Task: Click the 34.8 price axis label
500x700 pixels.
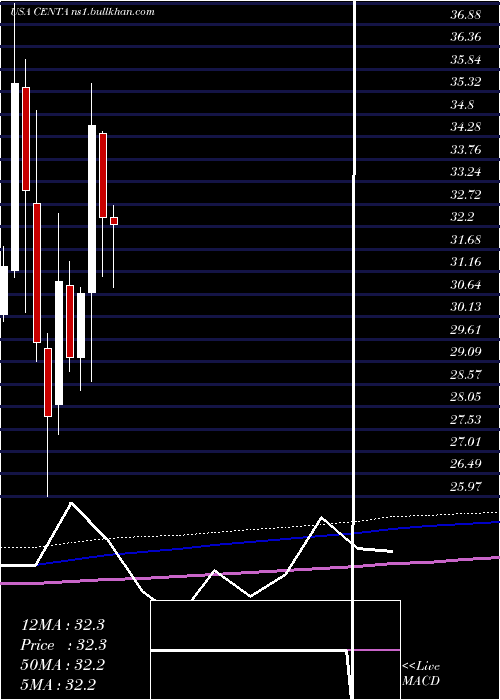Action: pyautogui.click(x=462, y=105)
